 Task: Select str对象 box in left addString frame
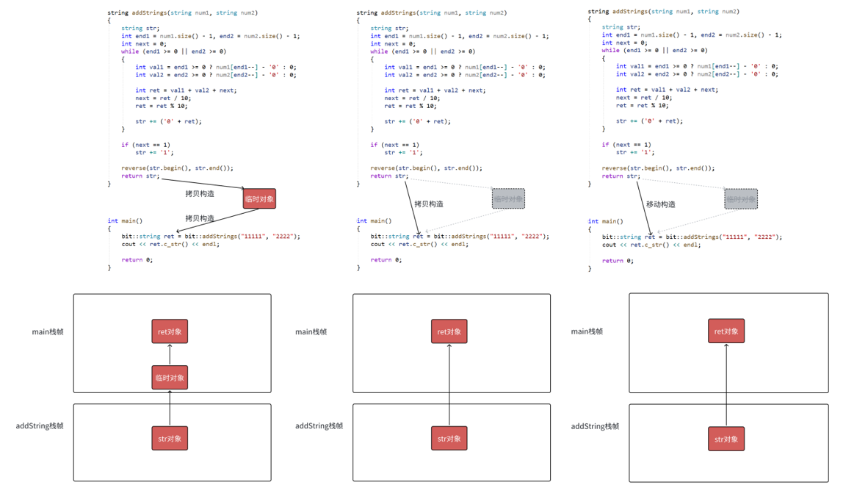(x=170, y=439)
